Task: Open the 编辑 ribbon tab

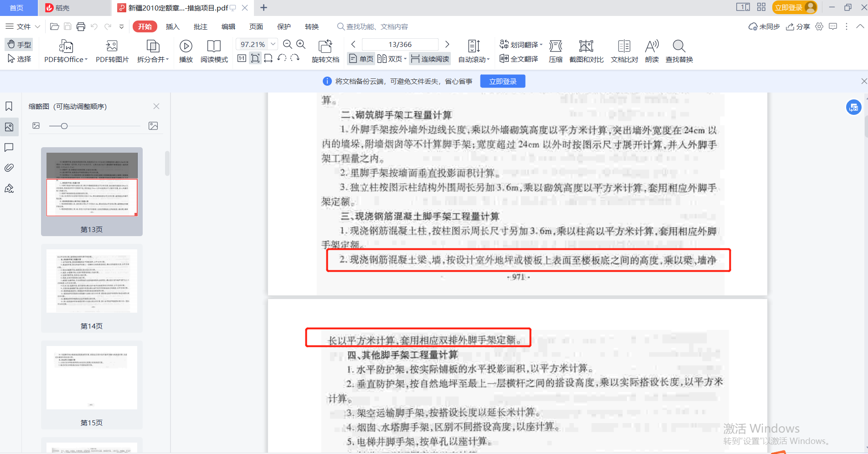Action: coord(228,26)
